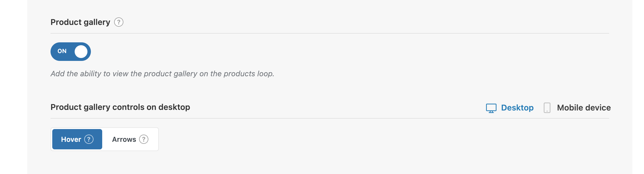Click the product gallery description text
This screenshot has height=174, width=644.
[162, 74]
